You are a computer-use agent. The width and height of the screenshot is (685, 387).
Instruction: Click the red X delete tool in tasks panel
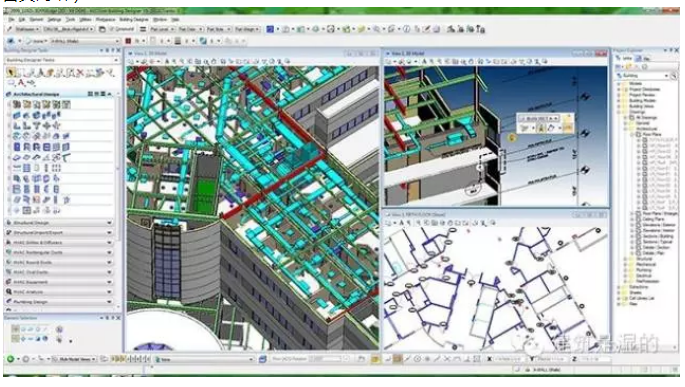point(80,73)
